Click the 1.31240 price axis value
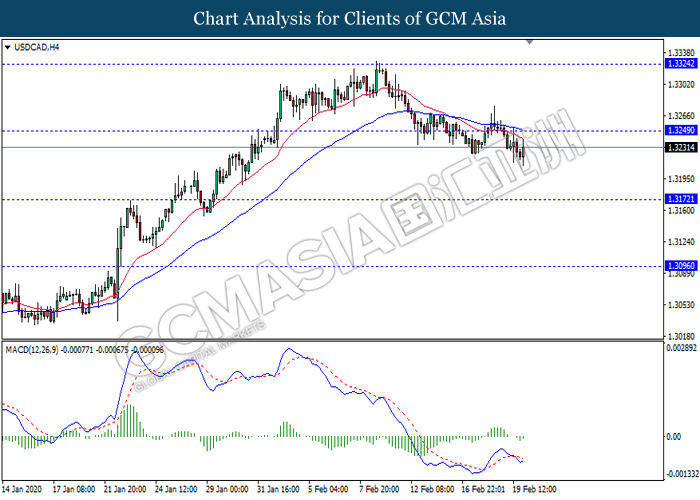Image resolution: width=700 pixels, height=500 pixels. [681, 242]
